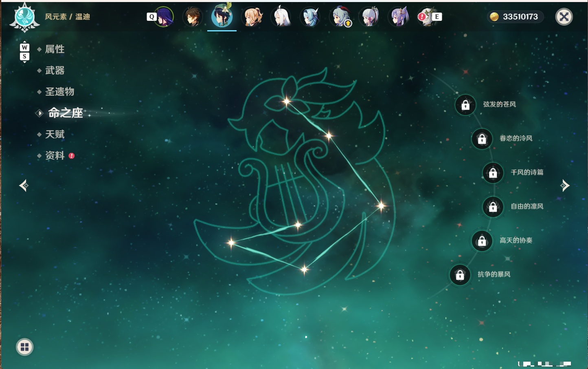588x369 pixels.
Task: View the locked 自由的凛风 constellation
Action: [493, 207]
